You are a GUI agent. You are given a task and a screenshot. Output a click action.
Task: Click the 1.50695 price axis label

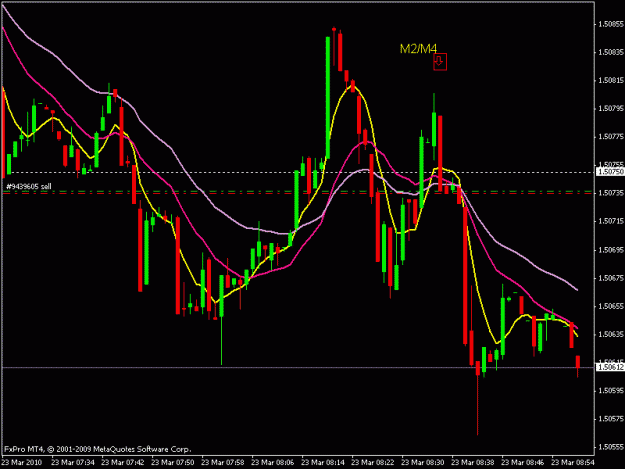pyautogui.click(x=611, y=250)
